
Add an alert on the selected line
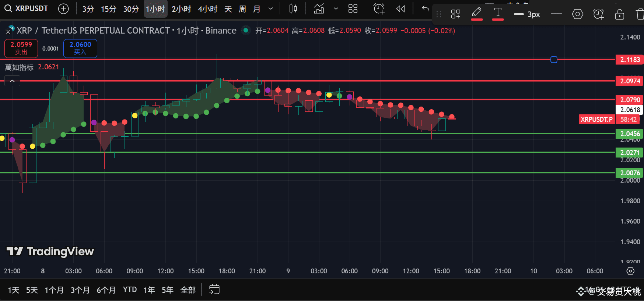tap(599, 14)
